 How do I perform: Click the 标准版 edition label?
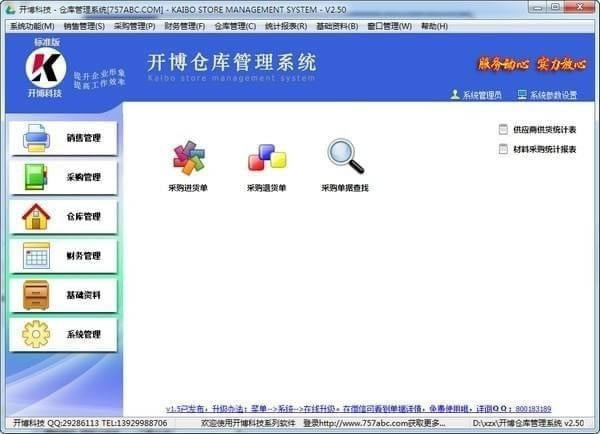(x=47, y=42)
